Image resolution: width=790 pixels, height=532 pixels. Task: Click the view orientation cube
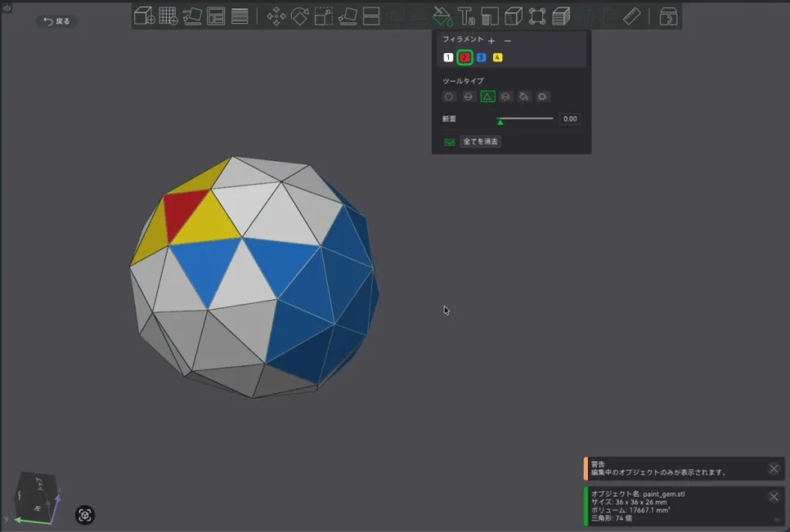34,497
